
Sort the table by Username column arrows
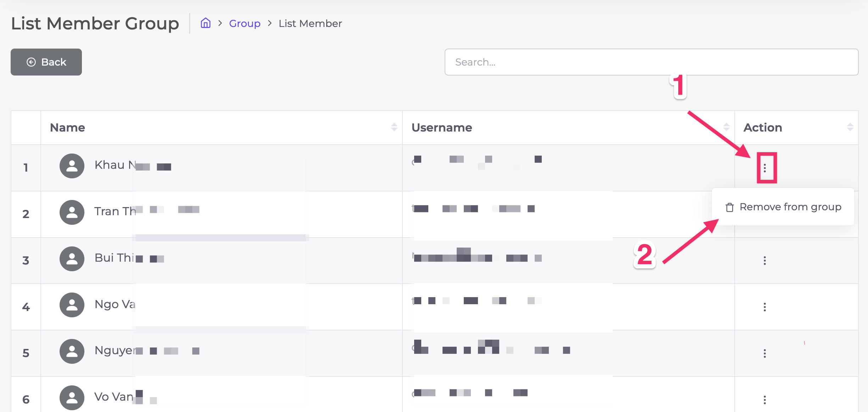pyautogui.click(x=726, y=127)
